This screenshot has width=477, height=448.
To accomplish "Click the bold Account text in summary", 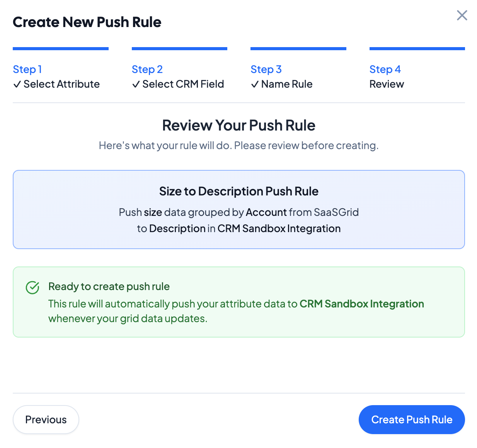I will pos(266,212).
